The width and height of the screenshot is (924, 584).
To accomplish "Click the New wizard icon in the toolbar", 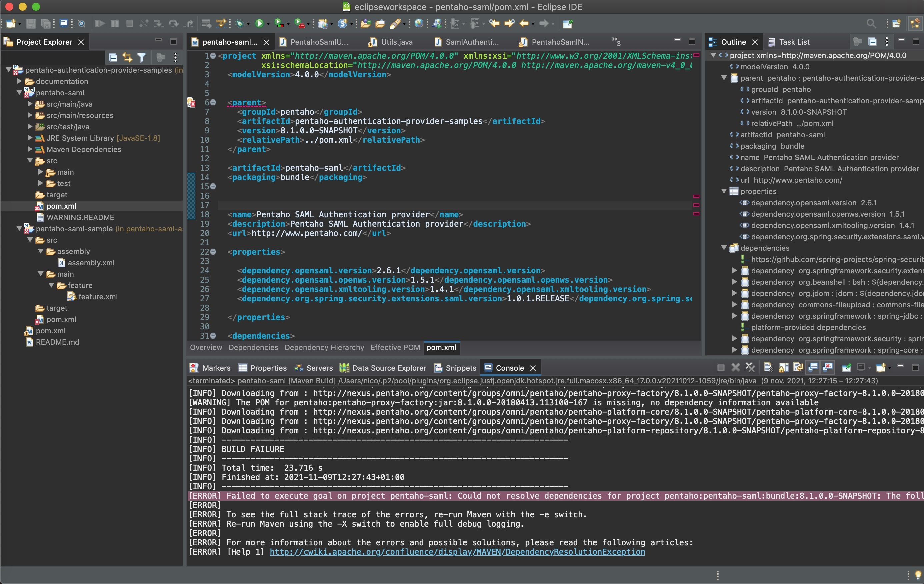I will click(x=11, y=23).
